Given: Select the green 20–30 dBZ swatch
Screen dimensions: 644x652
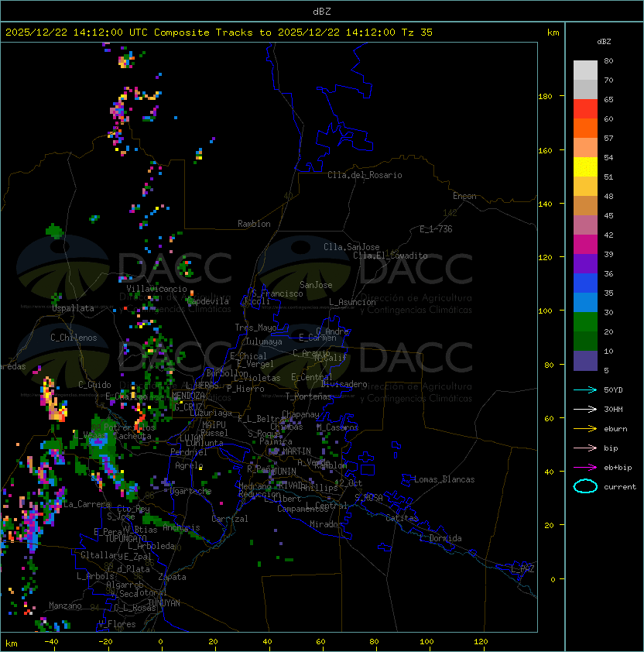Looking at the screenshot, I should (585, 322).
